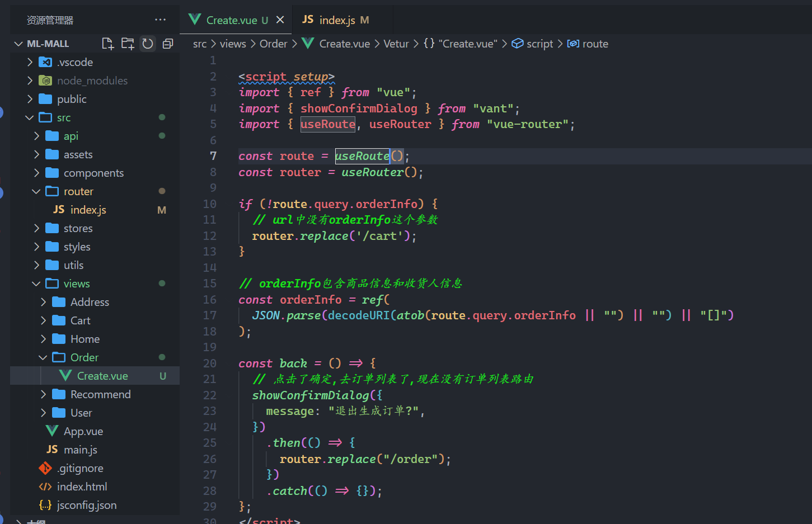Click the git icon beside .gitignore
Image resolution: width=812 pixels, height=524 pixels.
(45, 468)
